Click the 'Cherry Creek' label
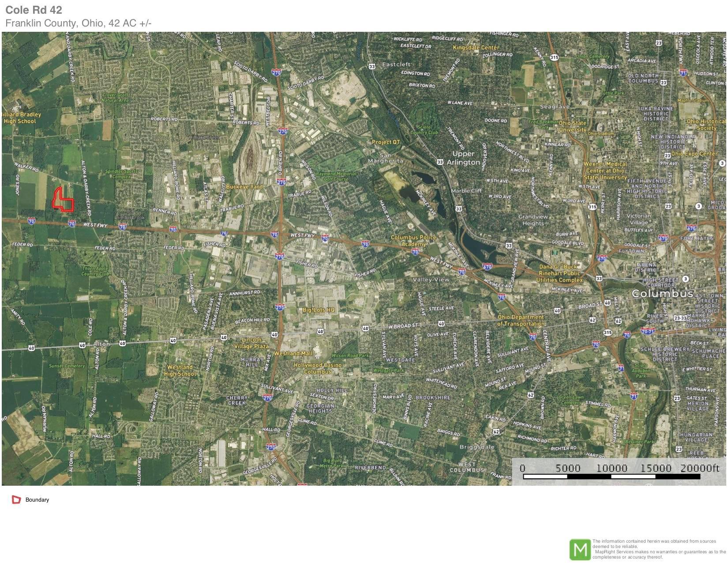 click(237, 401)
